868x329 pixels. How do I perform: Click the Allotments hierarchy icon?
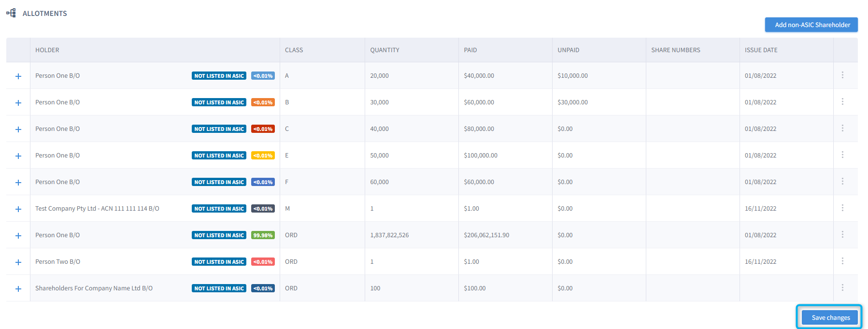[11, 13]
